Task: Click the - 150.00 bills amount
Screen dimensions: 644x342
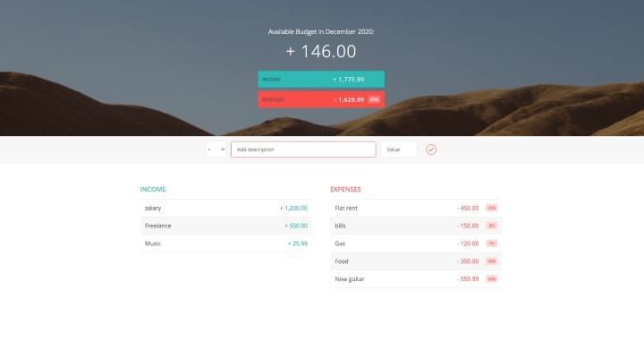Action: (468, 226)
